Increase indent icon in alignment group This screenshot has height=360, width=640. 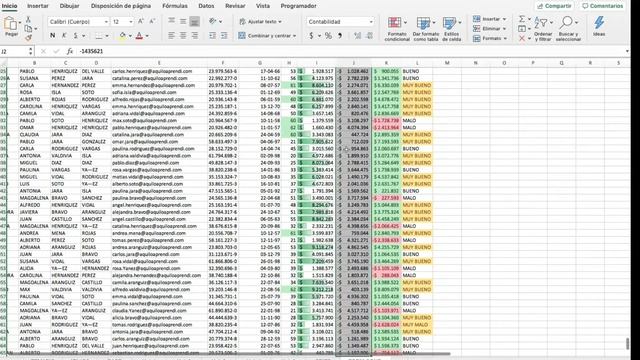click(224, 36)
